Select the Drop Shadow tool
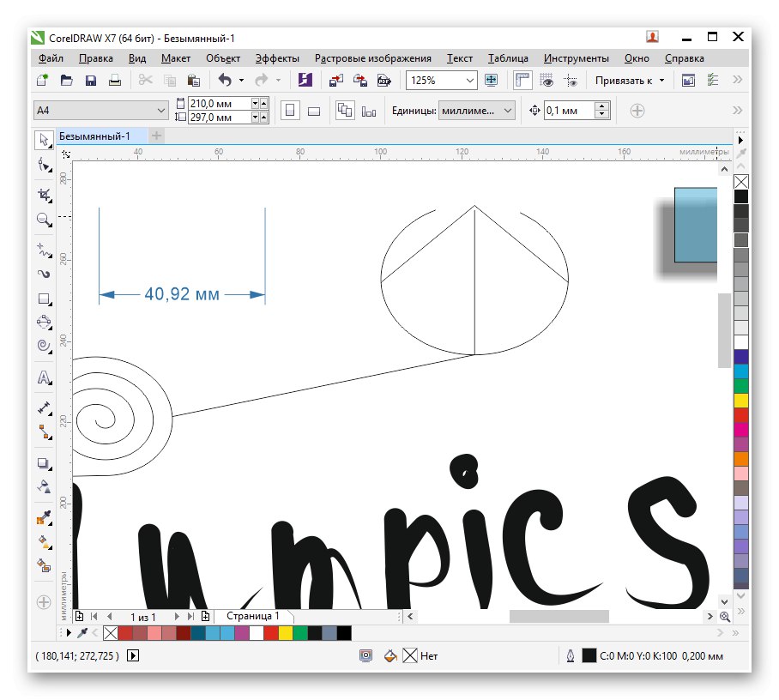Screen dimensions: 779x700 44,463
